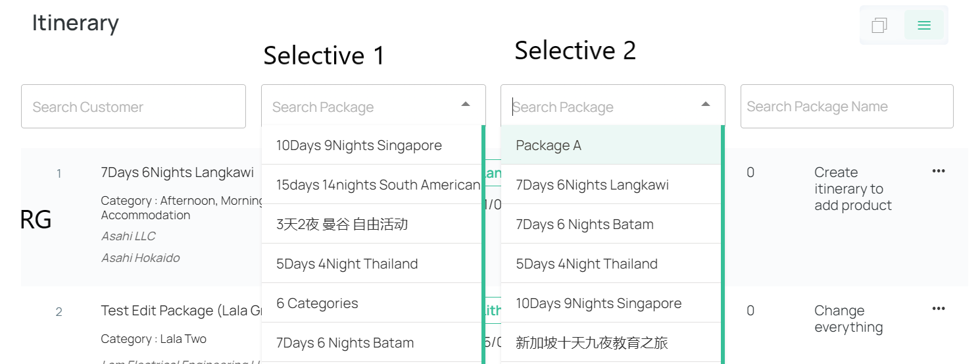Click the Search Package Name field

847,106
